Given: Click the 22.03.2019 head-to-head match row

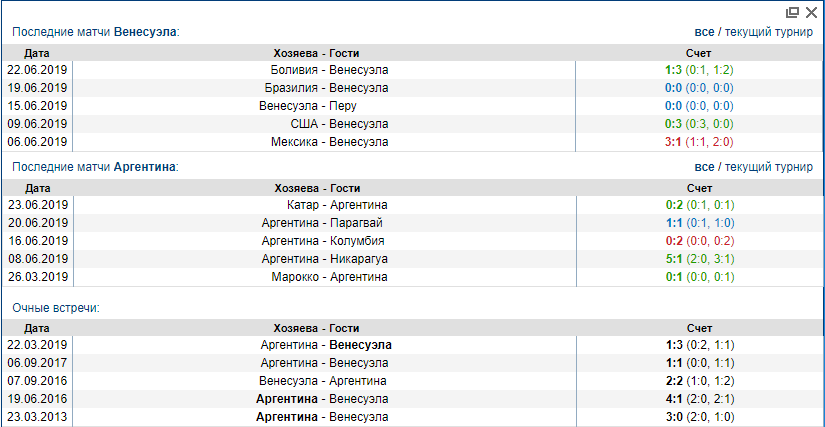Looking at the screenshot, I should point(329,344).
